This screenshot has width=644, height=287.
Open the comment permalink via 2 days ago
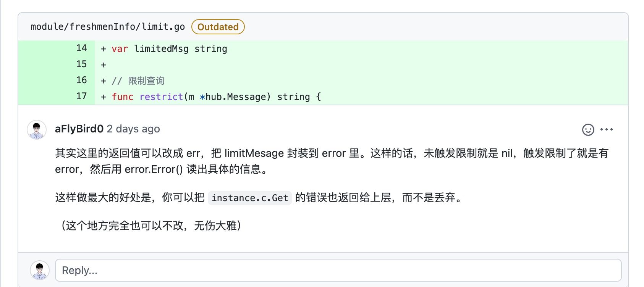133,129
